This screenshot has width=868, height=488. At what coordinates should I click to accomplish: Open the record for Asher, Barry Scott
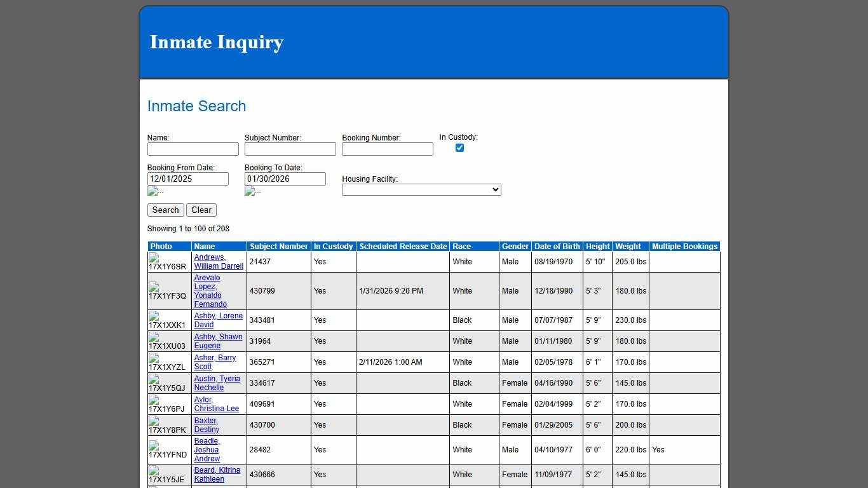[215, 362]
